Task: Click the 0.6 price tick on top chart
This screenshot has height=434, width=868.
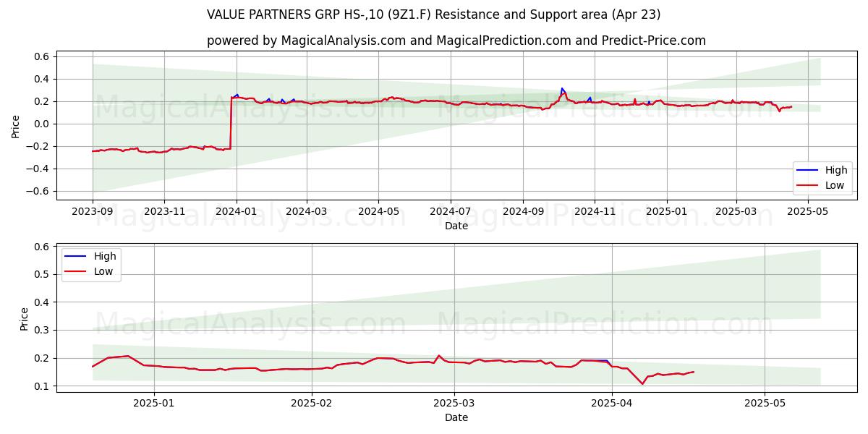Action: 41,56
